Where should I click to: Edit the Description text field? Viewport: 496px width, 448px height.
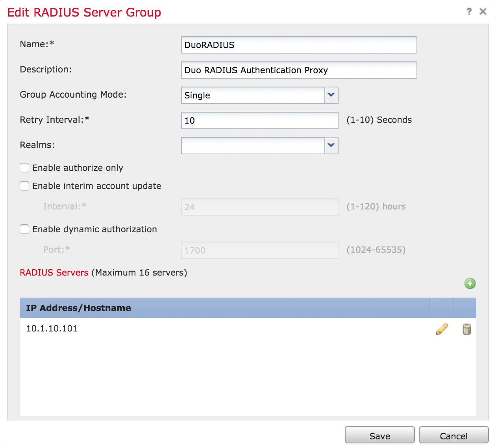298,70
